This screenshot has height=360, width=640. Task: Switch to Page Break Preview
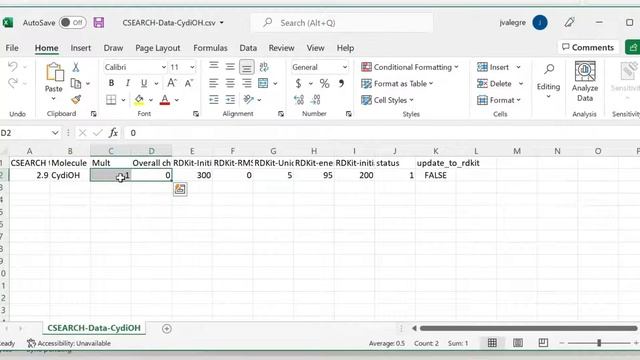543,343
